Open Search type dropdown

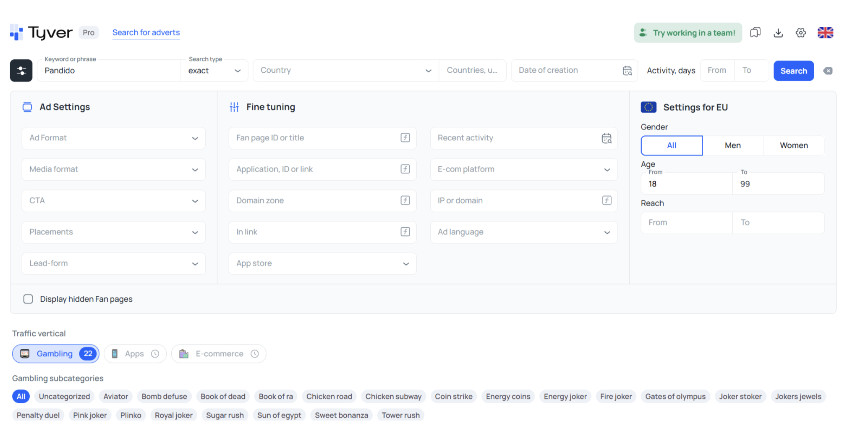tap(214, 71)
